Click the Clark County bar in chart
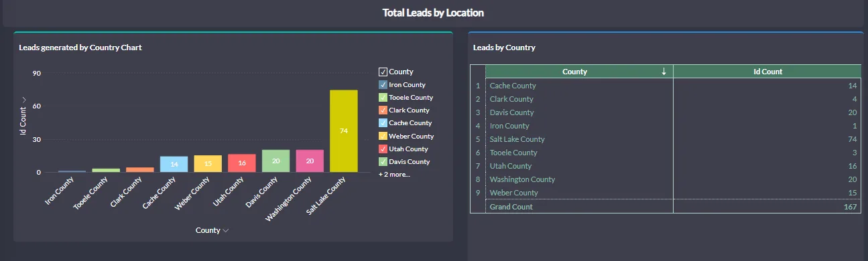This screenshot has width=868, height=261. (140, 170)
